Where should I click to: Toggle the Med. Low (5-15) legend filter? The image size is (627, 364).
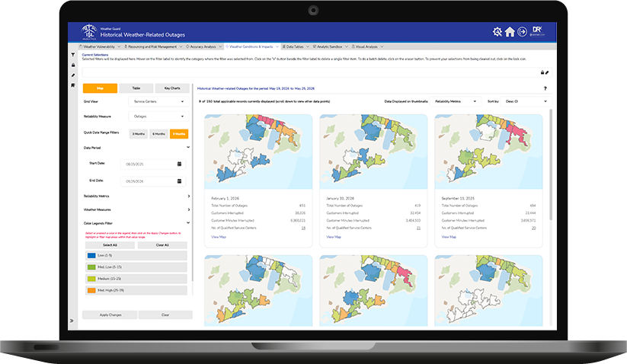click(x=136, y=267)
